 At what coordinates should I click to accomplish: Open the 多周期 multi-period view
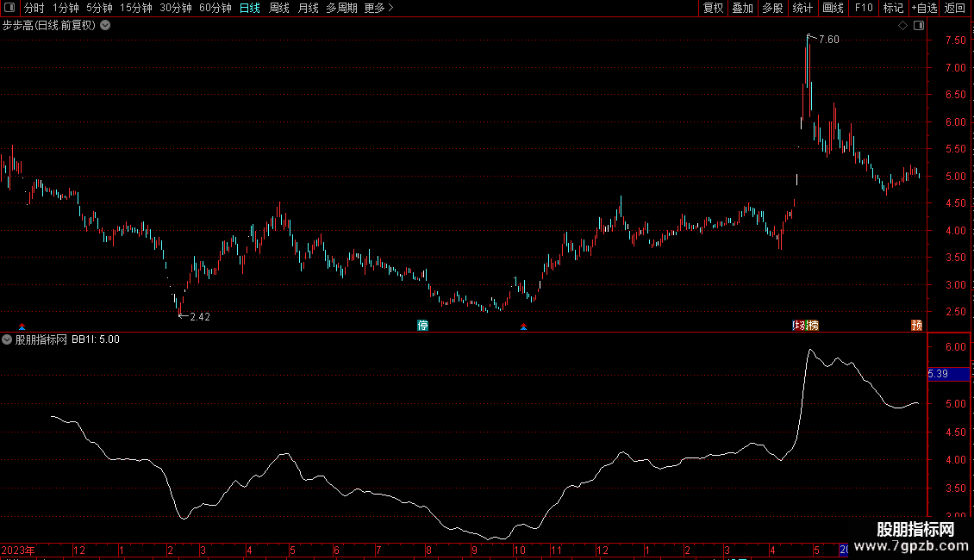(x=341, y=8)
